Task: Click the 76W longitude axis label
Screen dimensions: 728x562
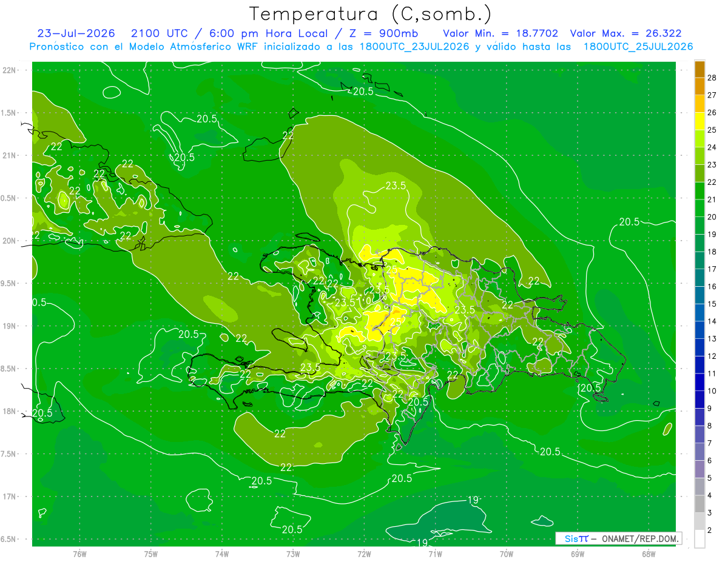Action: [79, 554]
